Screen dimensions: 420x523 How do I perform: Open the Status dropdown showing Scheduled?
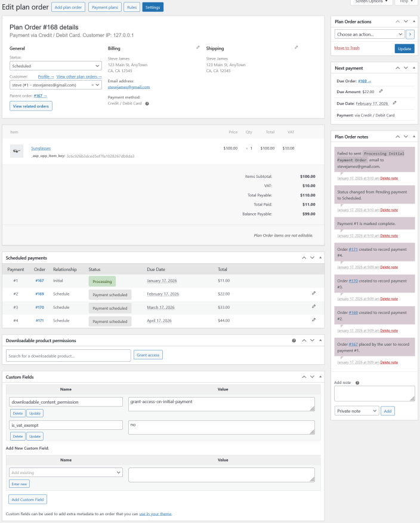click(x=55, y=66)
